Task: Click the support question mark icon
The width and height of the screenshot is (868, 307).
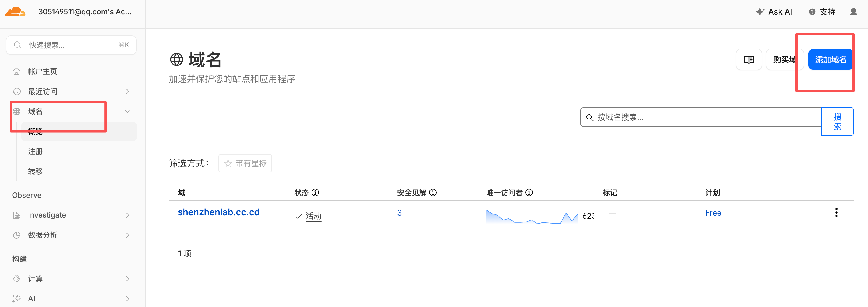Action: 812,12
